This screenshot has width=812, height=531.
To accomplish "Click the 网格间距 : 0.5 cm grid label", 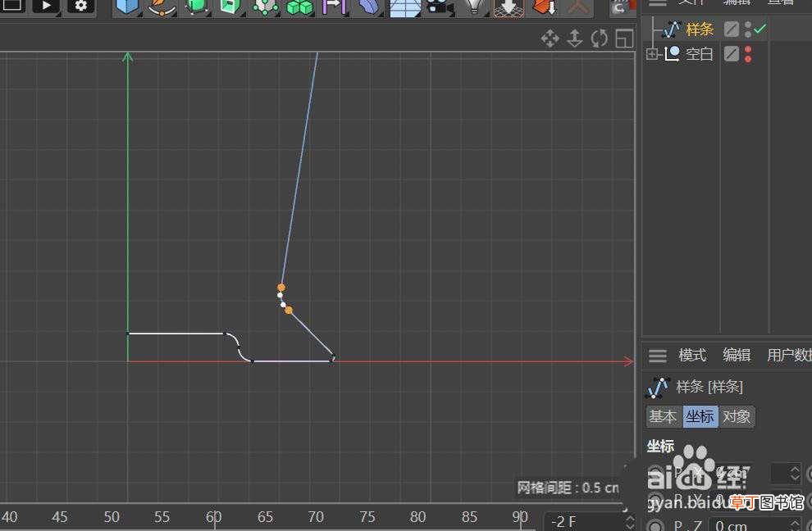I will point(568,488).
